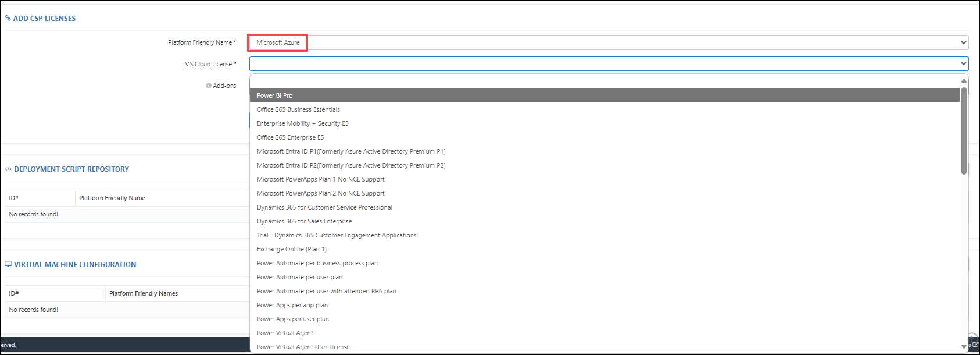The width and height of the screenshot is (980, 355).
Task: Click the Add CSP Licenses link icon
Action: [x=8, y=18]
